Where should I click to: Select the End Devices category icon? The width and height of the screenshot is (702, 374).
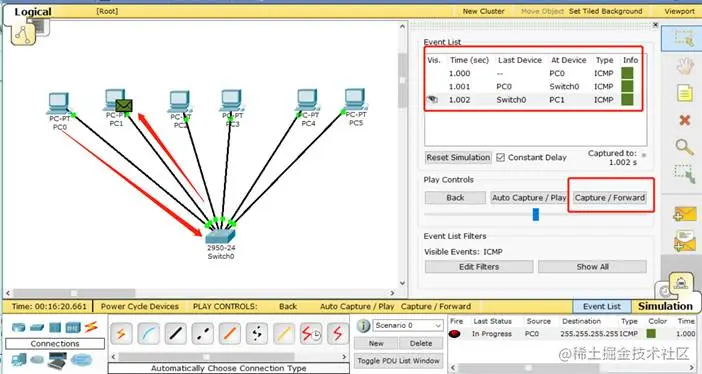click(x=19, y=359)
